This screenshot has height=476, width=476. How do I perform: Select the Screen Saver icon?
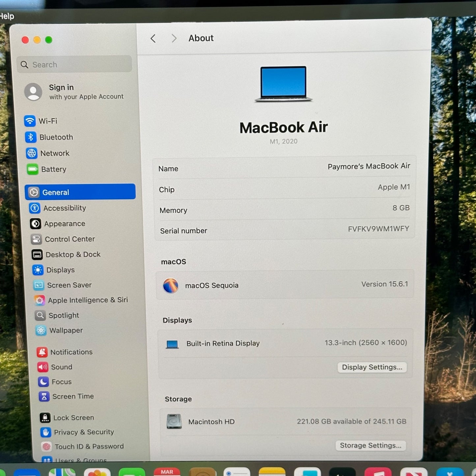click(x=39, y=285)
